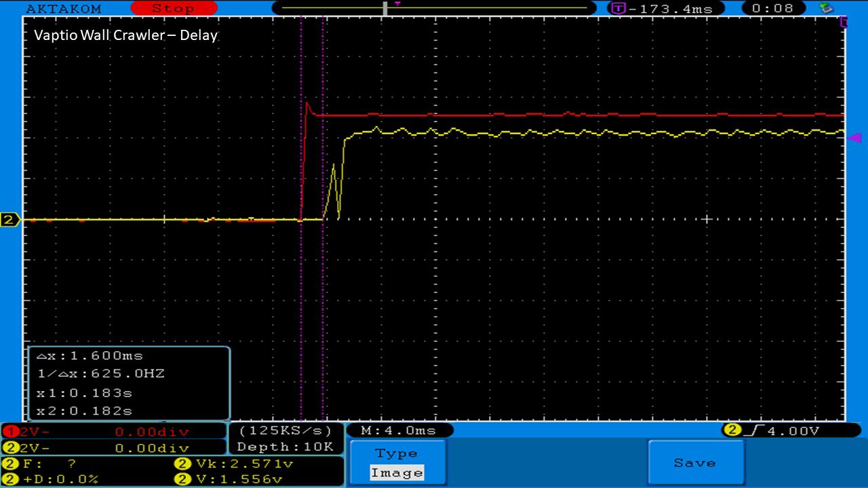The image size is (868, 488).
Task: Select the Image type value
Action: pyautogui.click(x=397, y=473)
